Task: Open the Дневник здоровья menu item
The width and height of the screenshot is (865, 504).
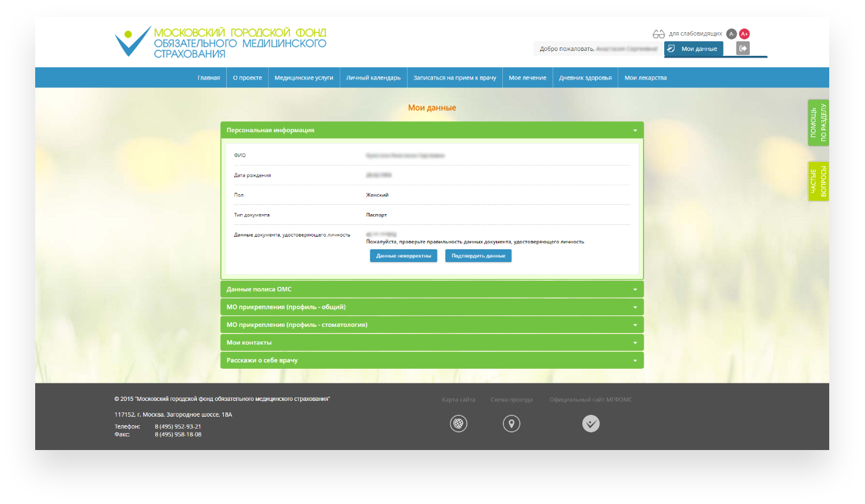Action: [585, 78]
